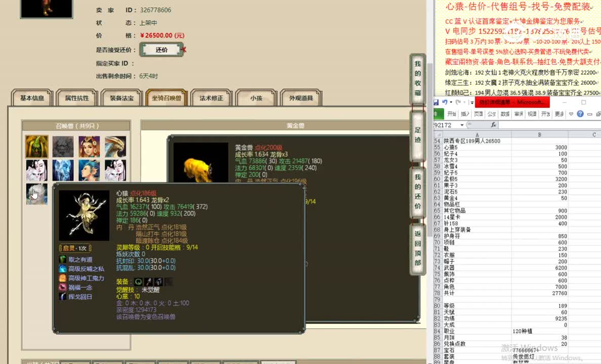
Task: Click the 黄金兽 golden beast portrait
Action: click(x=201, y=162)
